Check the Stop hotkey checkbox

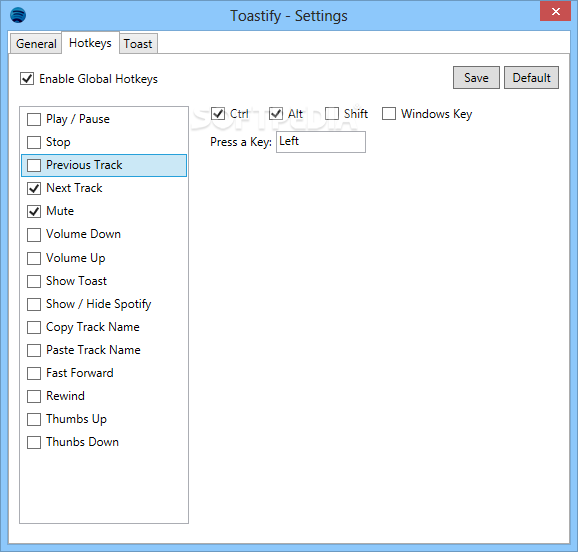click(34, 142)
